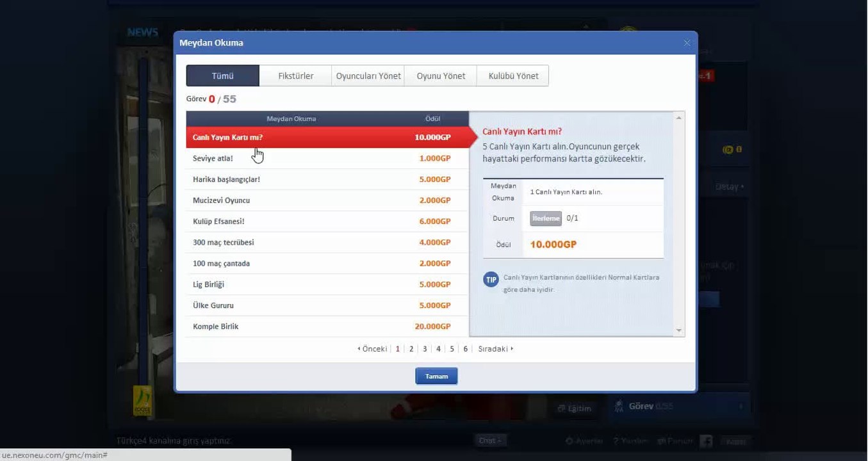This screenshot has height=461, width=868.
Task: Click the 20.000GP reward for Komple Birlik
Action: [432, 327]
